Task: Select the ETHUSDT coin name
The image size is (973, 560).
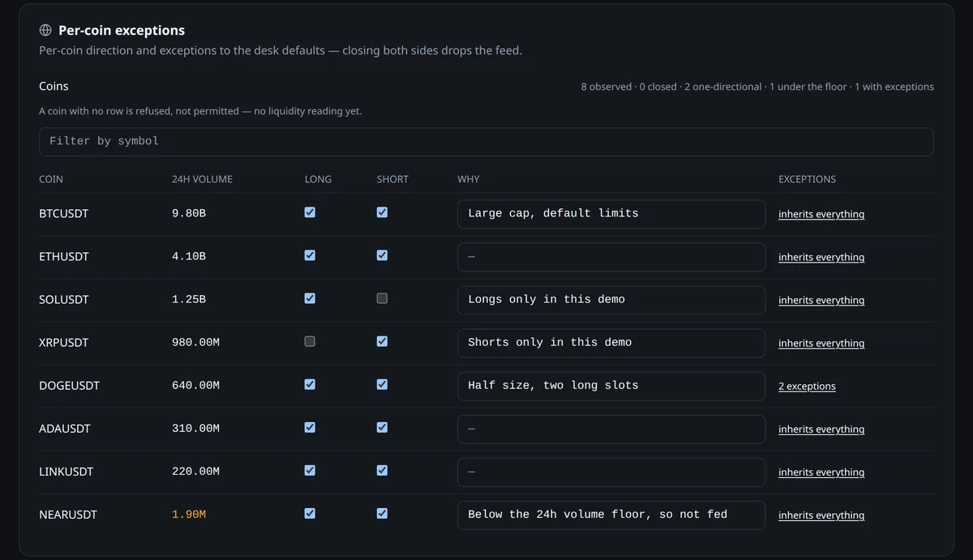Action: click(x=64, y=257)
